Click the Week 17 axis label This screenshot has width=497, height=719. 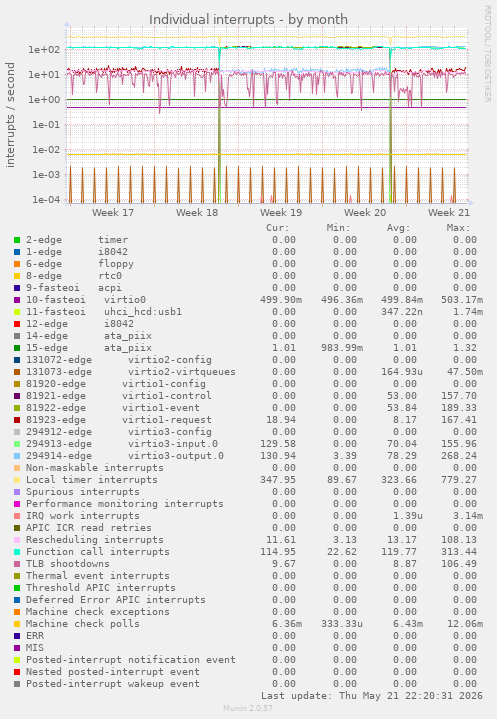[x=113, y=213]
